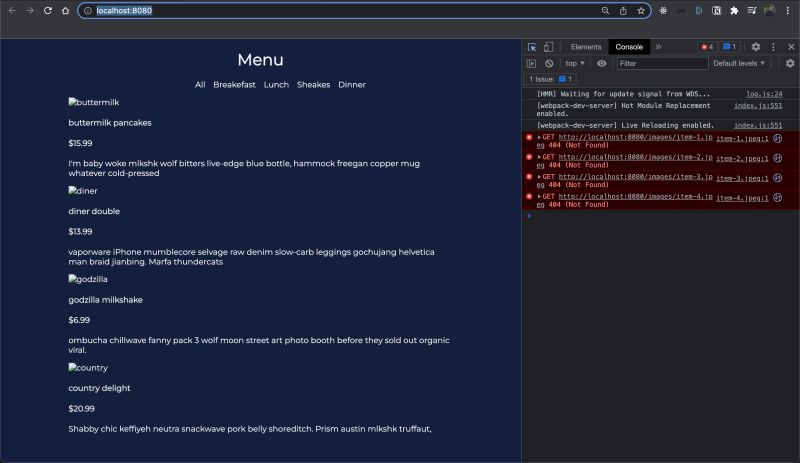This screenshot has height=463, width=800.
Task: Open the DevTools customize three-dot menu
Action: click(x=773, y=47)
